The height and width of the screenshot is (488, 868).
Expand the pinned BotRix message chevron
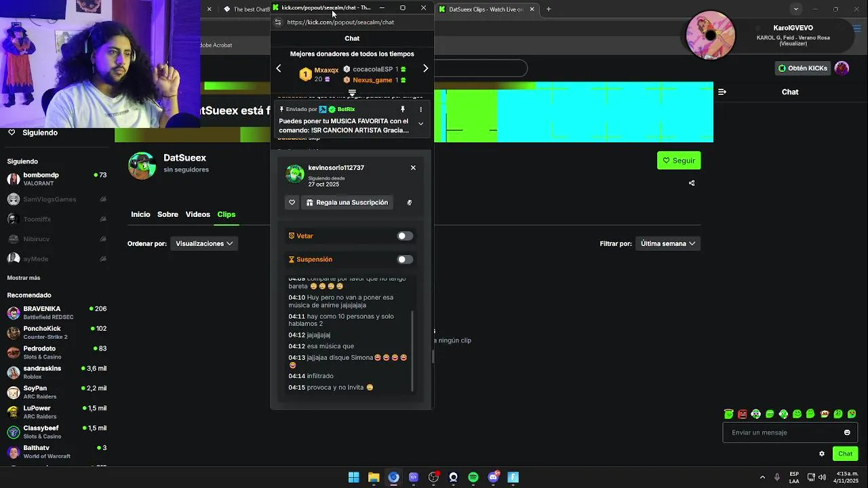[420, 123]
